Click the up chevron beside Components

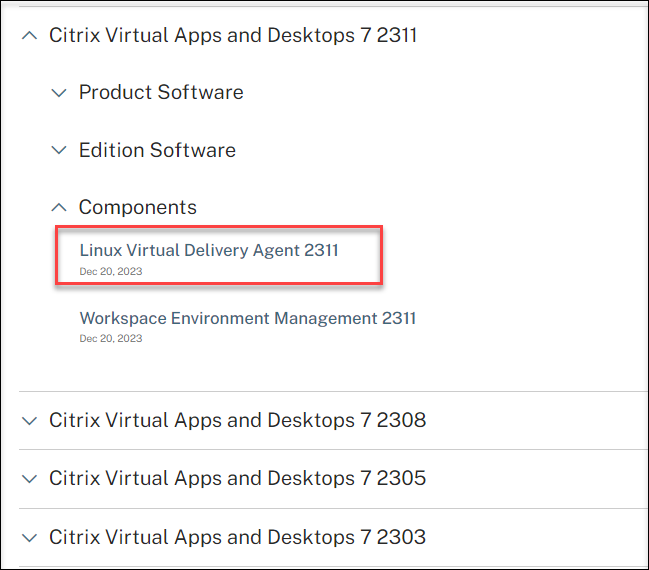pos(59,207)
